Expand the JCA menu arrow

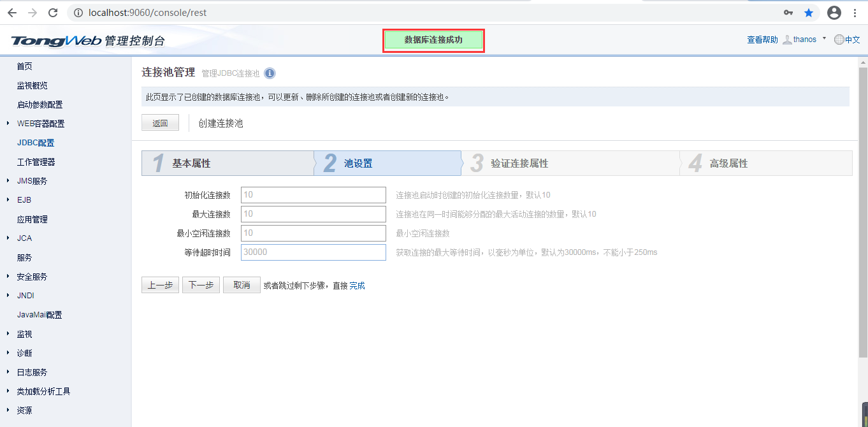8,238
